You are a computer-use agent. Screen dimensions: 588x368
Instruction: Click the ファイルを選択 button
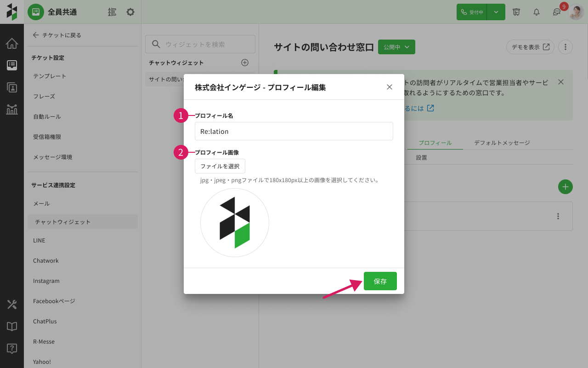point(220,166)
